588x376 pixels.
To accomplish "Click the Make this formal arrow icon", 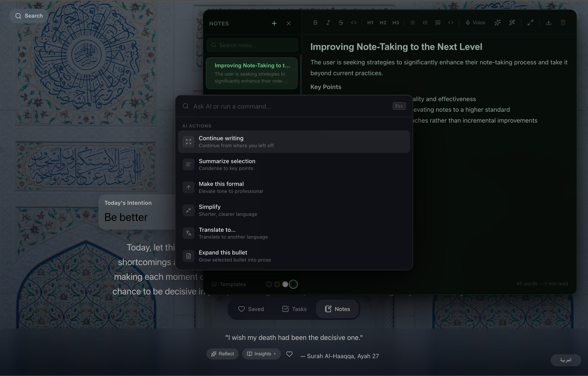I will pos(188,188).
